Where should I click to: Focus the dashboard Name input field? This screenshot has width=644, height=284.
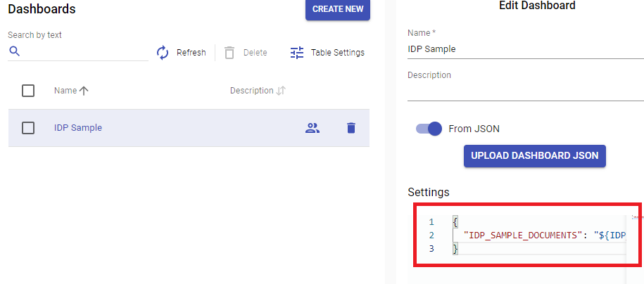coord(525,49)
